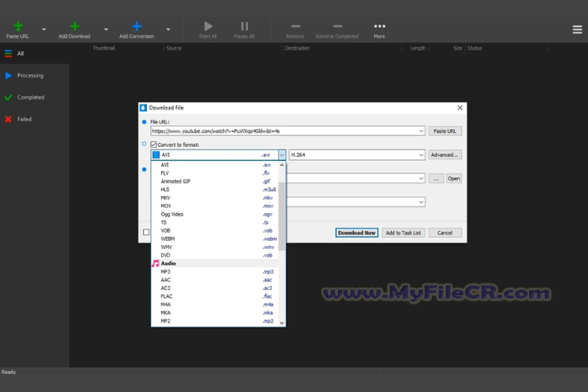Image resolution: width=588 pixels, height=392 pixels.
Task: Click the Paste URL toolbar icon
Action: point(18,26)
